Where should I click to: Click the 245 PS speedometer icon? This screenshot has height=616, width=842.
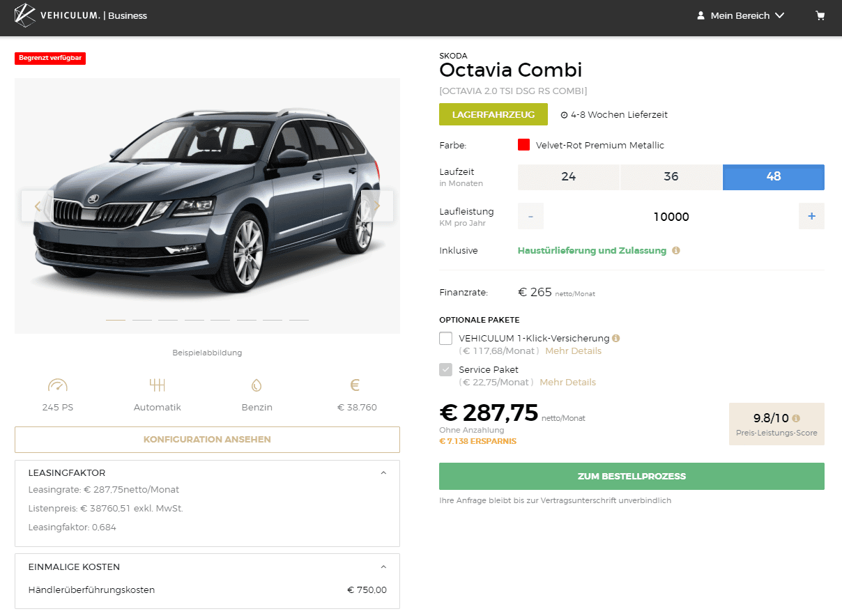pos(57,385)
